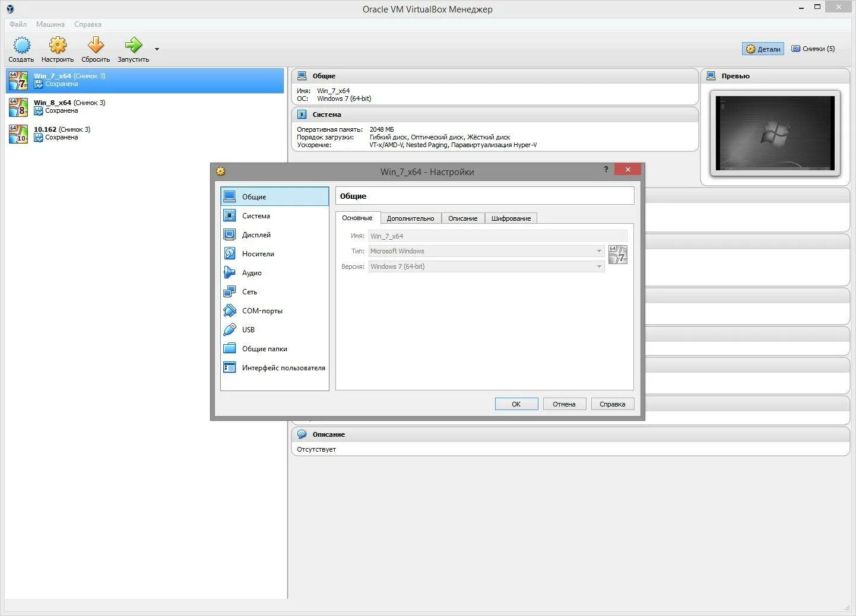This screenshot has width=856, height=616.
Task: Click the Общие section header icon in details
Action: point(302,76)
